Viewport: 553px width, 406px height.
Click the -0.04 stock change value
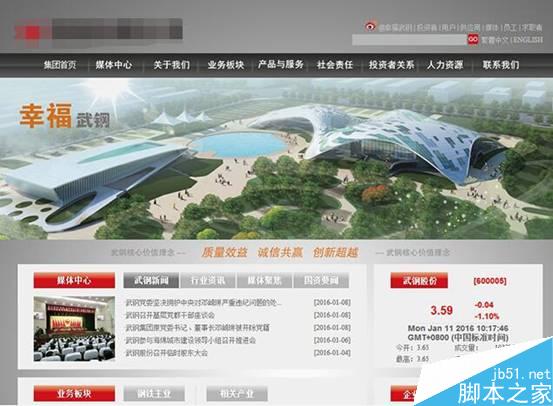click(x=484, y=305)
